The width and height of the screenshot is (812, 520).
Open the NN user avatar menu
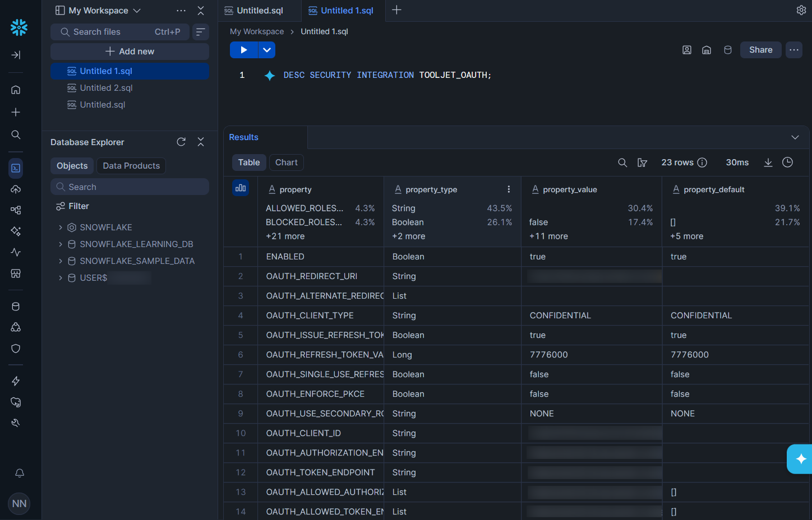coord(19,503)
